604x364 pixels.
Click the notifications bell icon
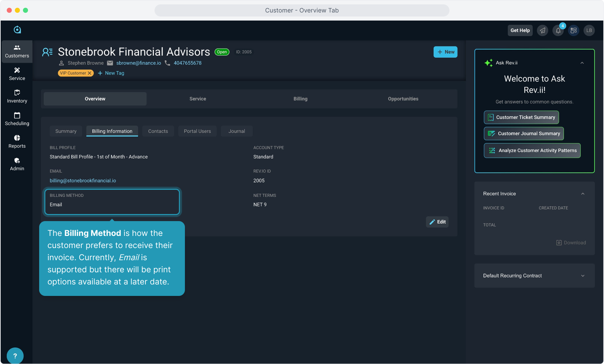(558, 31)
